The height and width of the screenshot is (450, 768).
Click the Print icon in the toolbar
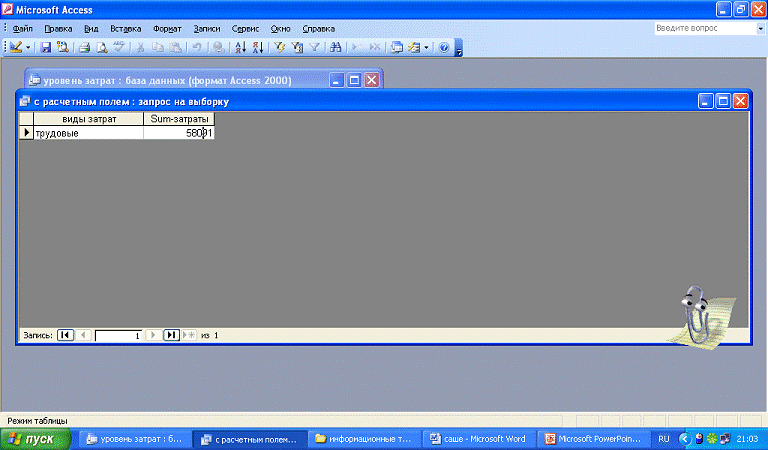85,47
